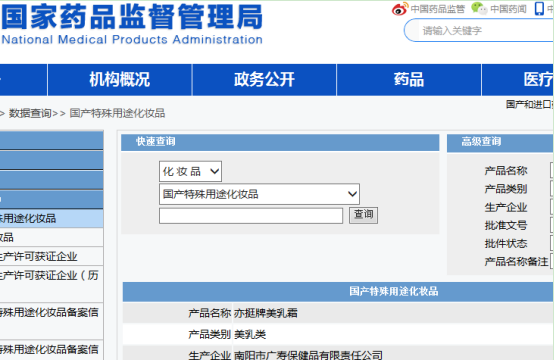Click the quick query text input
Viewport: 554px width, 360px height.
click(x=251, y=216)
